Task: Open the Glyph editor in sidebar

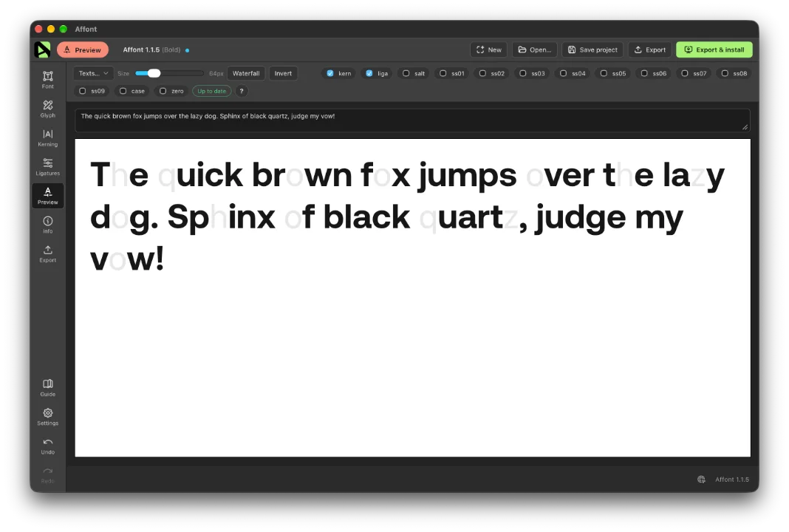Action: tap(48, 109)
